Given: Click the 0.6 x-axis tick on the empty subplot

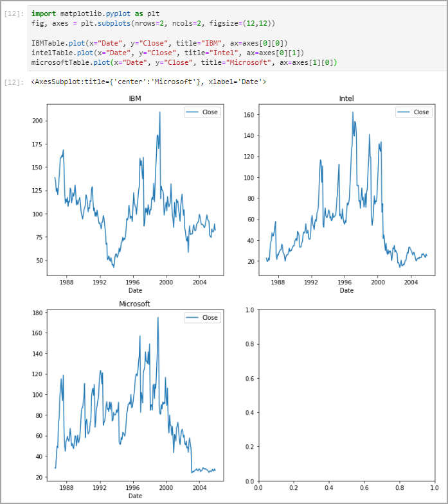Looking at the screenshot, I should tap(364, 487).
